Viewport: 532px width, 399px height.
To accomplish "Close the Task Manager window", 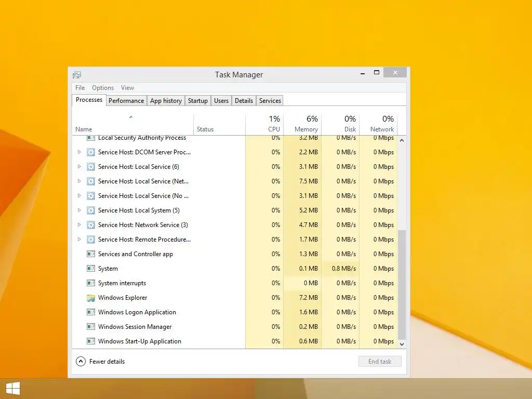I will pyautogui.click(x=395, y=72).
